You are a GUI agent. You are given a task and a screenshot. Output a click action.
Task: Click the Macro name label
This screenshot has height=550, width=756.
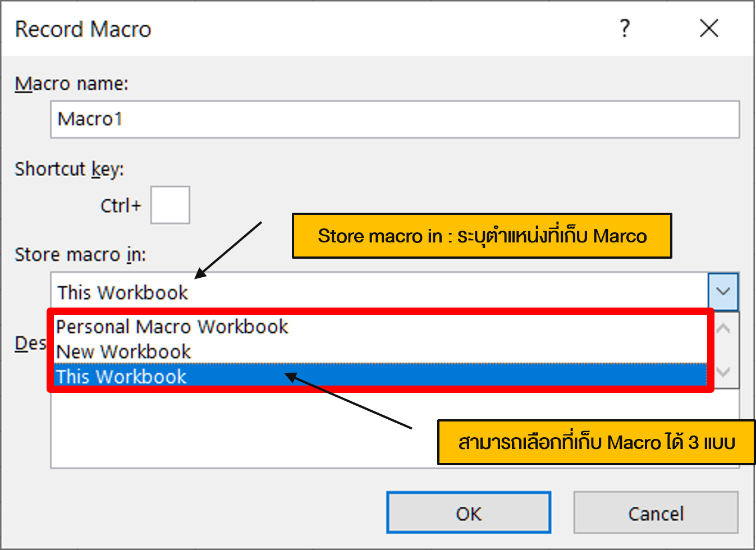click(72, 84)
